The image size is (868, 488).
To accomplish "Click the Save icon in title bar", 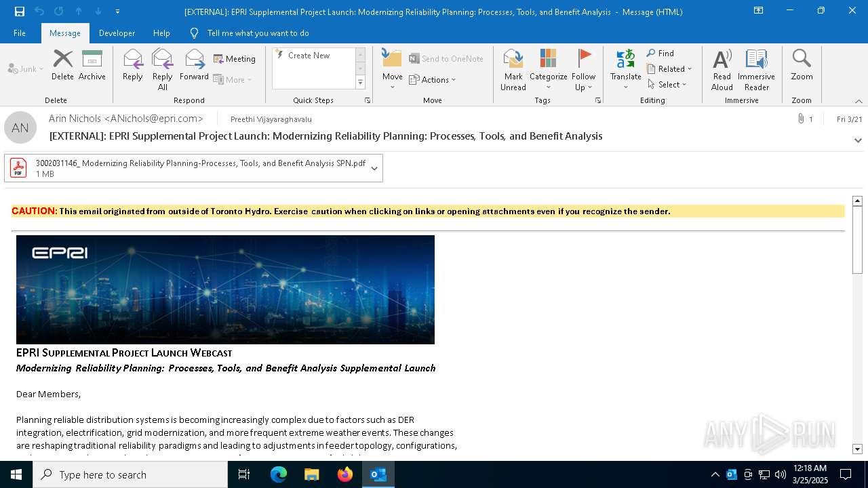I will coord(19,12).
